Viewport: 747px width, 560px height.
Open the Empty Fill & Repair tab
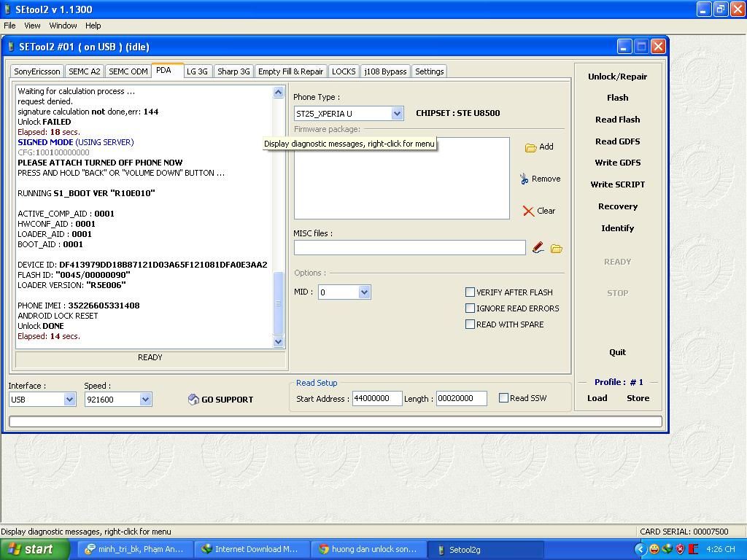pyautogui.click(x=290, y=71)
